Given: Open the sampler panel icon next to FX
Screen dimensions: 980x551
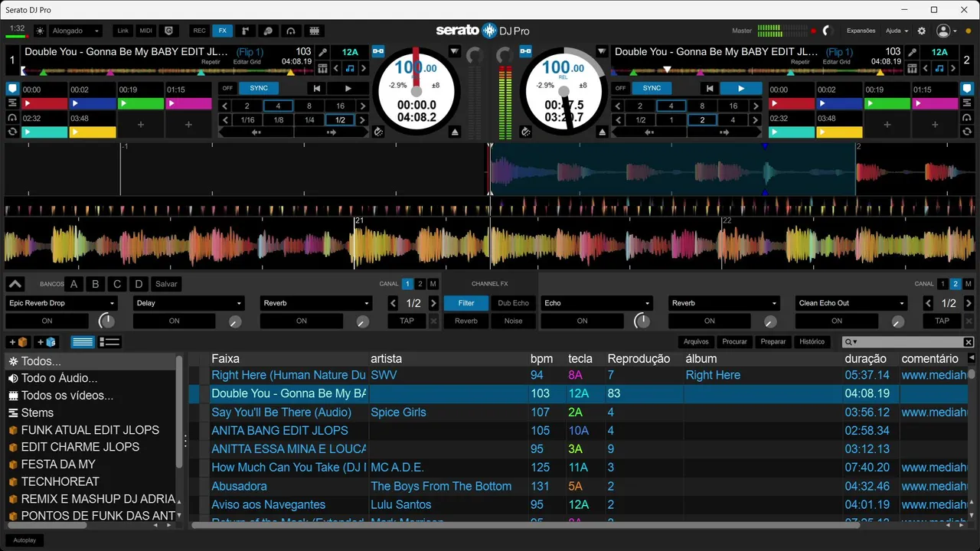Looking at the screenshot, I should 245,31.
